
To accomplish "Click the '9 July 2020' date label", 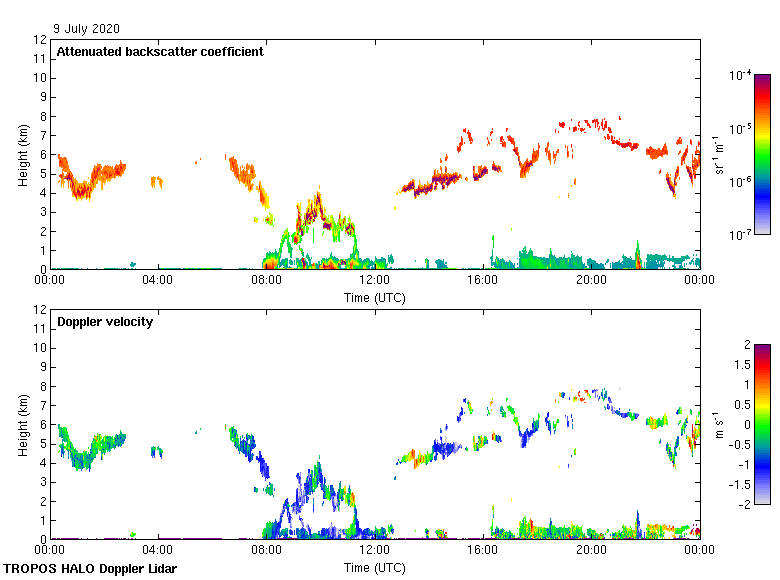I will (88, 29).
